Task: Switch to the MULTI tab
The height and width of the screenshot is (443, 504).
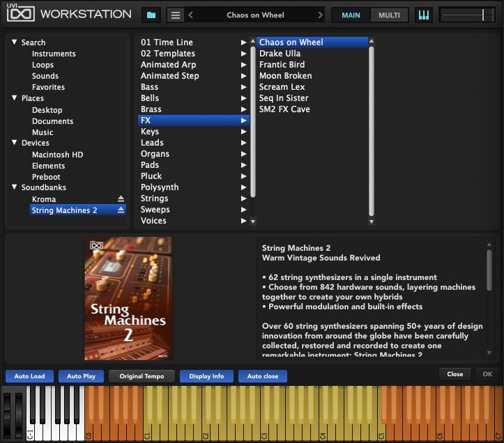Action: click(389, 15)
